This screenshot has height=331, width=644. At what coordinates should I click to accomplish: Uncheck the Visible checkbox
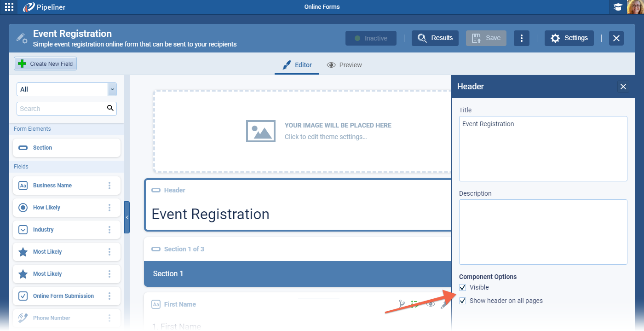[x=463, y=288]
